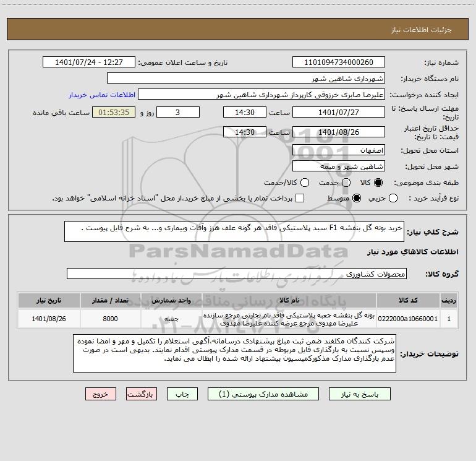Click the price validity time field 14:30

245,132
